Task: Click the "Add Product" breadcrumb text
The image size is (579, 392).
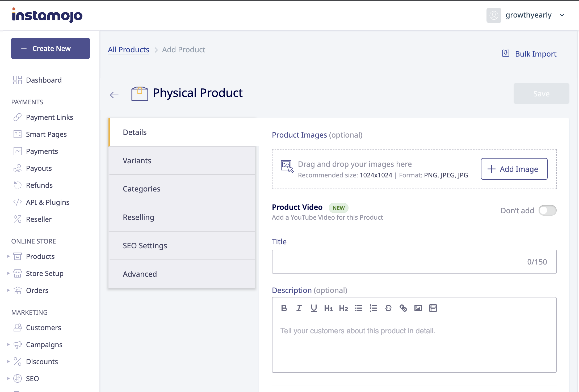Action: click(x=184, y=50)
